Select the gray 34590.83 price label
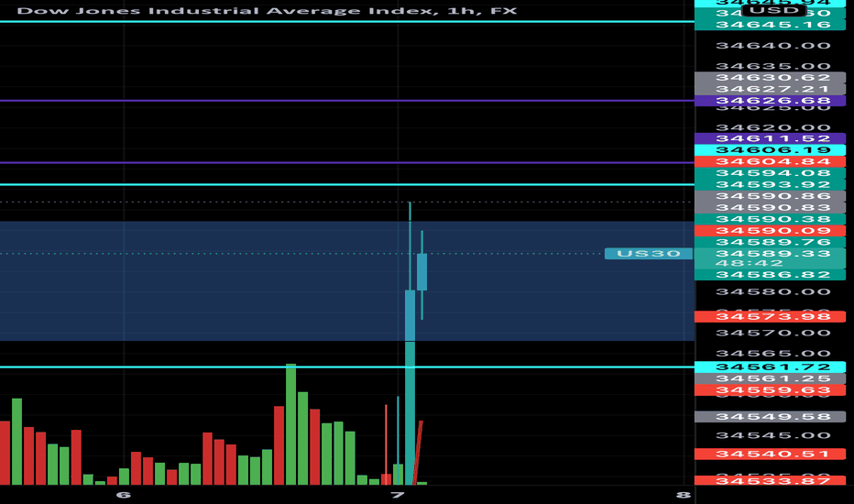This screenshot has width=854, height=504. tap(771, 208)
